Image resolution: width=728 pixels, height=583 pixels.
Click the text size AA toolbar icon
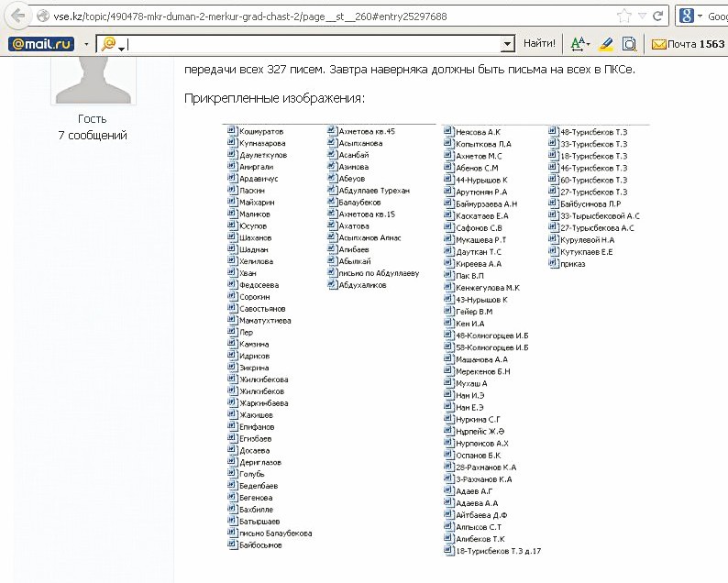click(x=578, y=44)
